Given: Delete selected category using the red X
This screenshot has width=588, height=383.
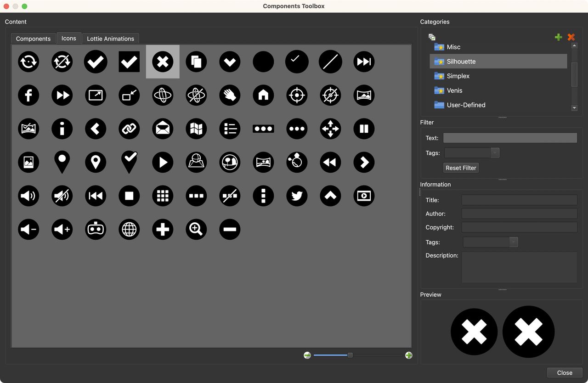Looking at the screenshot, I should pos(571,37).
